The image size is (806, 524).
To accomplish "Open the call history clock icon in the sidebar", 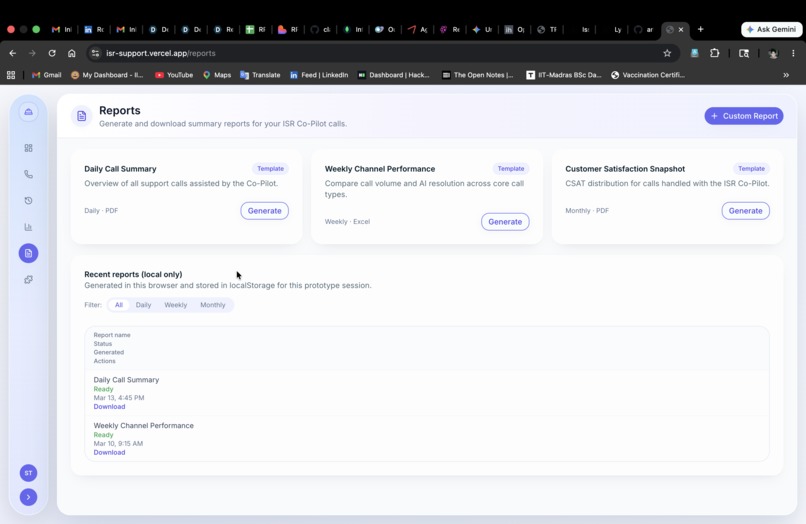I will (x=28, y=201).
